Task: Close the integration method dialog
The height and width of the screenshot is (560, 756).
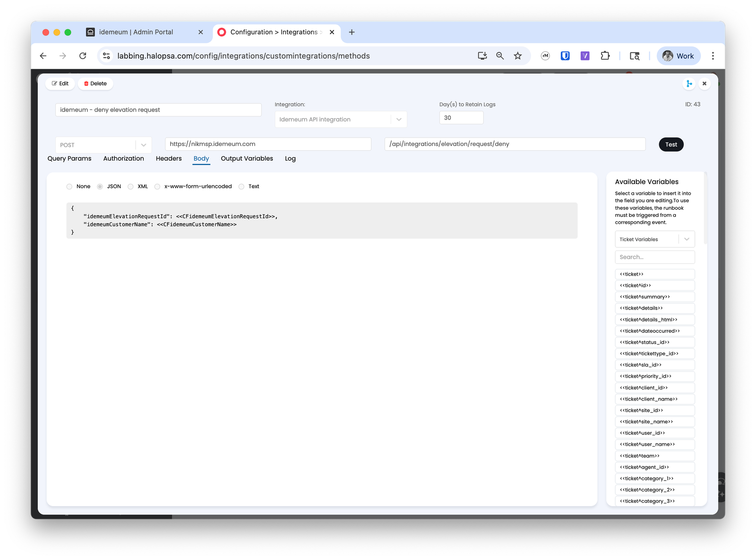Action: [704, 84]
